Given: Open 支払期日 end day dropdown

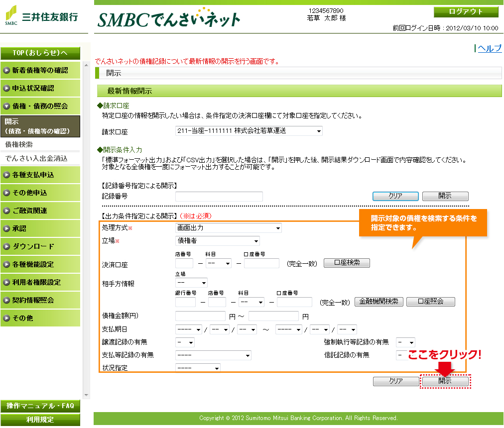Looking at the screenshot, I should (347, 329).
